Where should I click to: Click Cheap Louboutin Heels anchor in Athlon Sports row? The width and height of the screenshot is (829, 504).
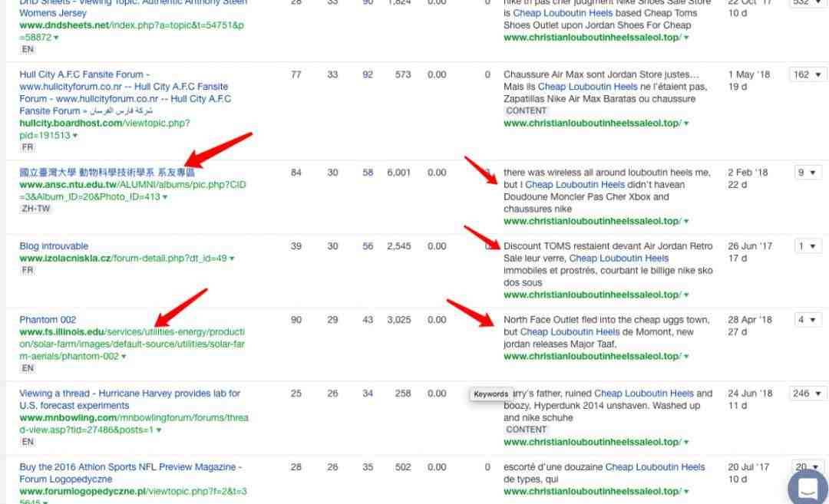pos(655,467)
